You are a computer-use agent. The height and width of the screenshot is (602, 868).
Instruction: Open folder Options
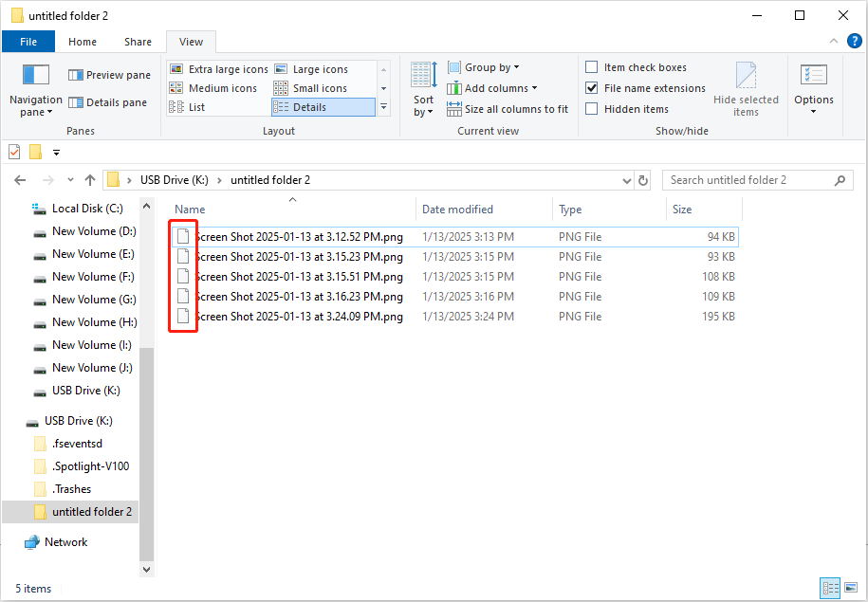(x=814, y=90)
